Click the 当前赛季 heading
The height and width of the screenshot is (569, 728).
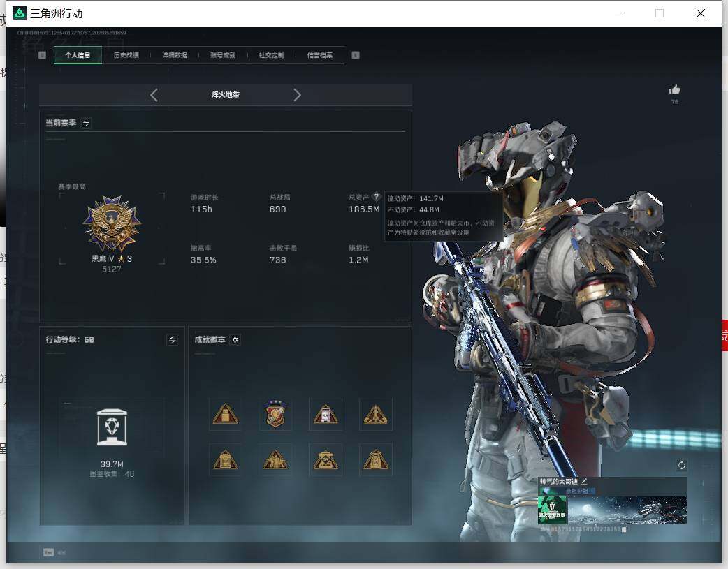coord(61,123)
